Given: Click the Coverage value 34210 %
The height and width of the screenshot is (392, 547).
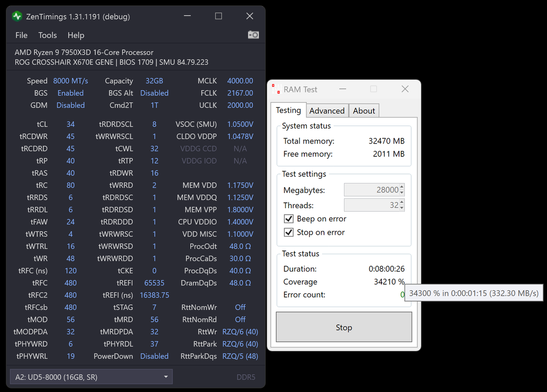Looking at the screenshot, I should [x=389, y=282].
